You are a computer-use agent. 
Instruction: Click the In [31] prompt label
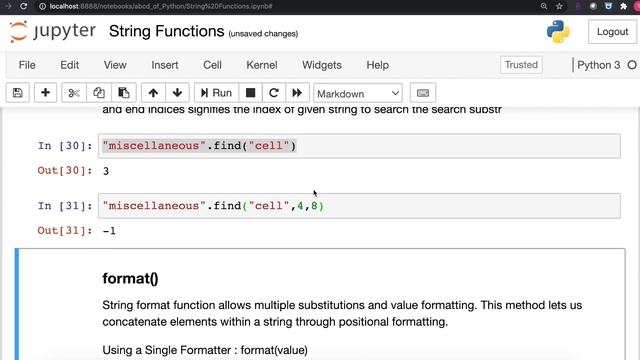pos(65,206)
